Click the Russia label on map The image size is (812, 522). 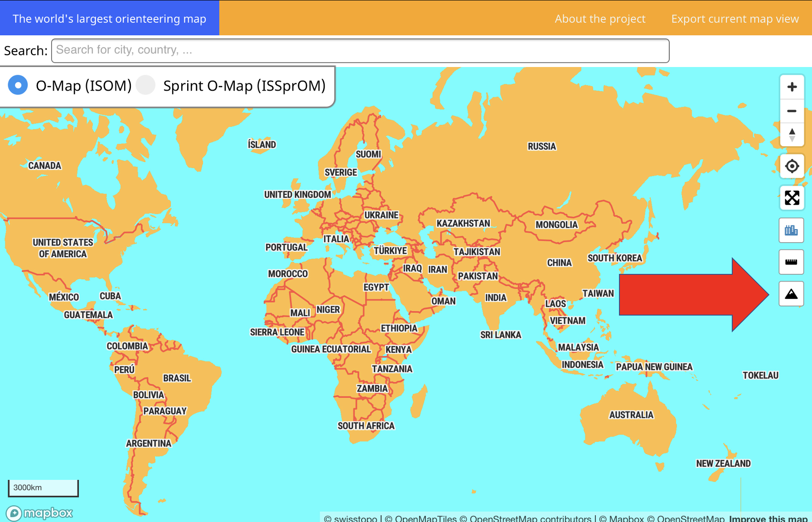tap(541, 146)
